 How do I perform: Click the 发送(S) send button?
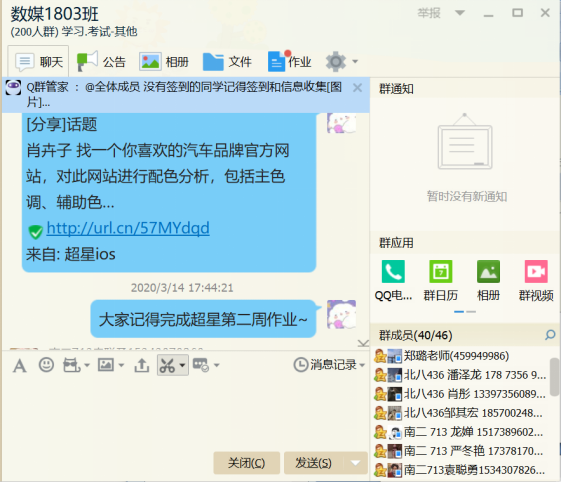(314, 463)
